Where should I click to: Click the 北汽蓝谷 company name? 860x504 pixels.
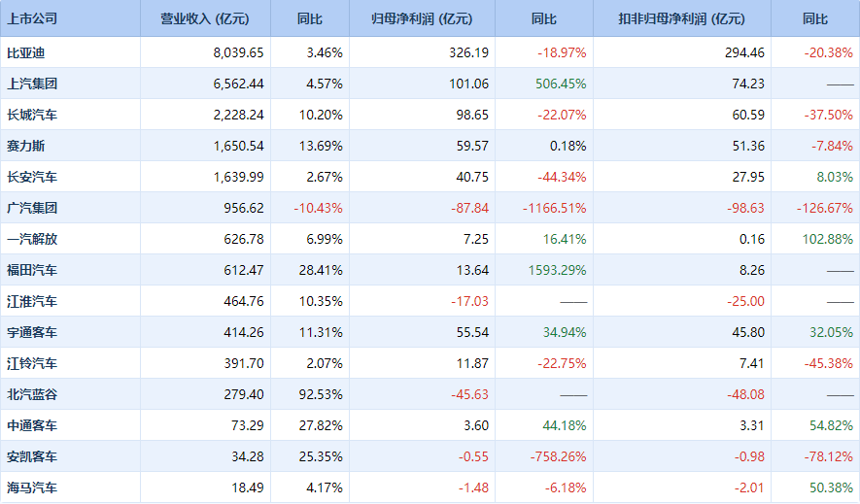pos(32,394)
